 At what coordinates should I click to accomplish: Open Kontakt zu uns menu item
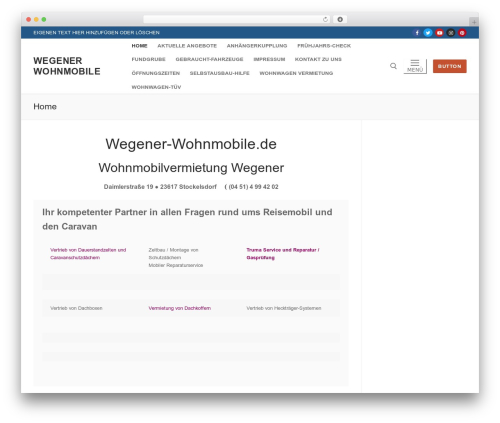318,59
